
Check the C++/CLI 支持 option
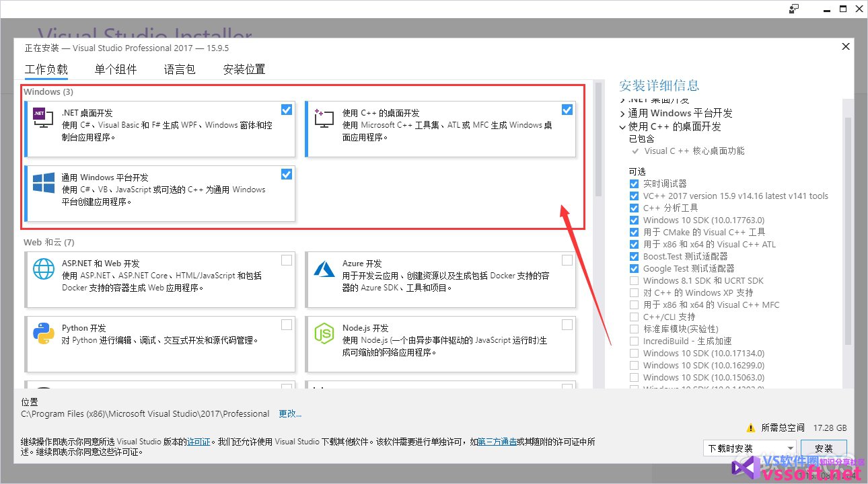pyautogui.click(x=634, y=317)
